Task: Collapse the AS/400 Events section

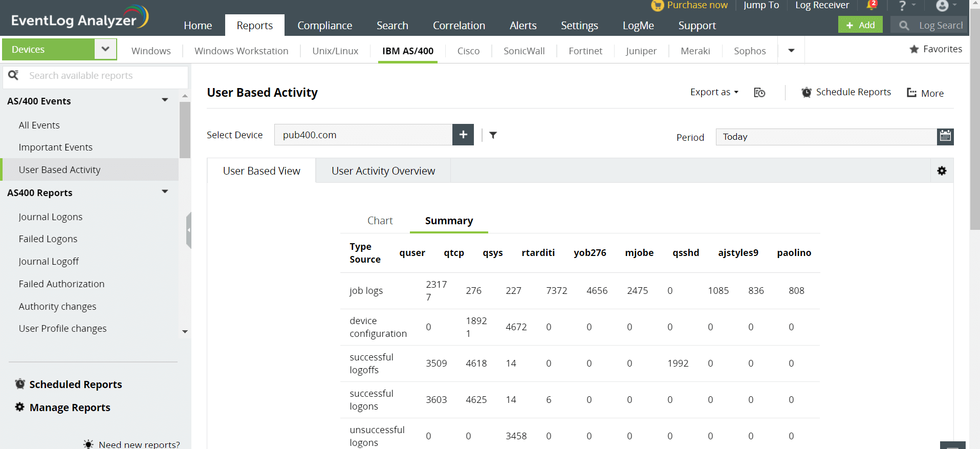Action: point(165,100)
